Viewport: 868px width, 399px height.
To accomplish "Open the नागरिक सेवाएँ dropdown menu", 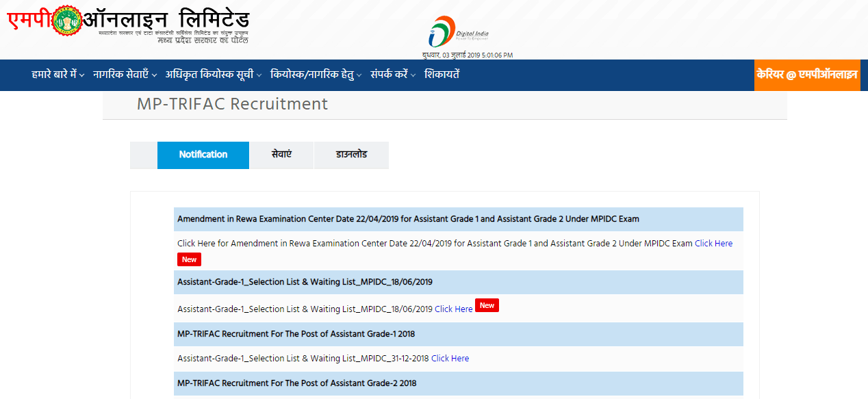I will pos(125,75).
